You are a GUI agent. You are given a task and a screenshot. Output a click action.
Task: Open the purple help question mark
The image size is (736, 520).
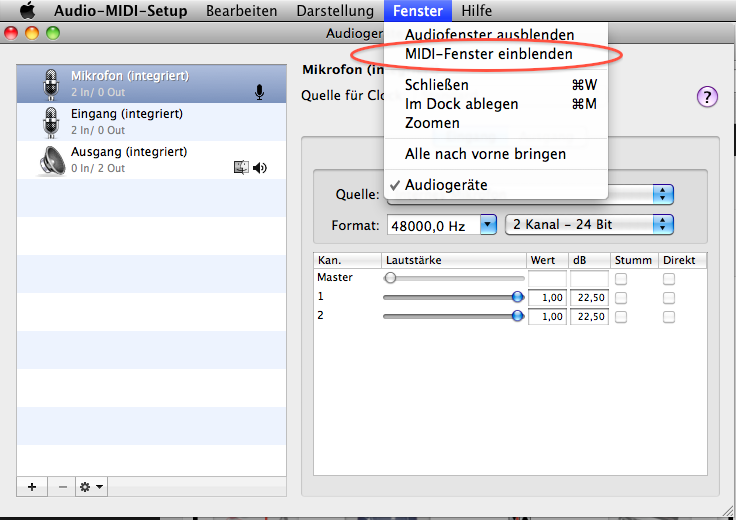coord(707,97)
